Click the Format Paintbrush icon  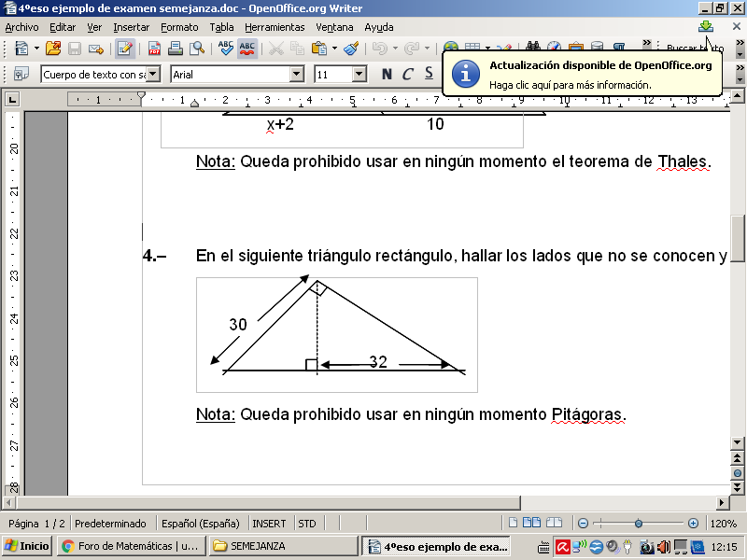(350, 49)
